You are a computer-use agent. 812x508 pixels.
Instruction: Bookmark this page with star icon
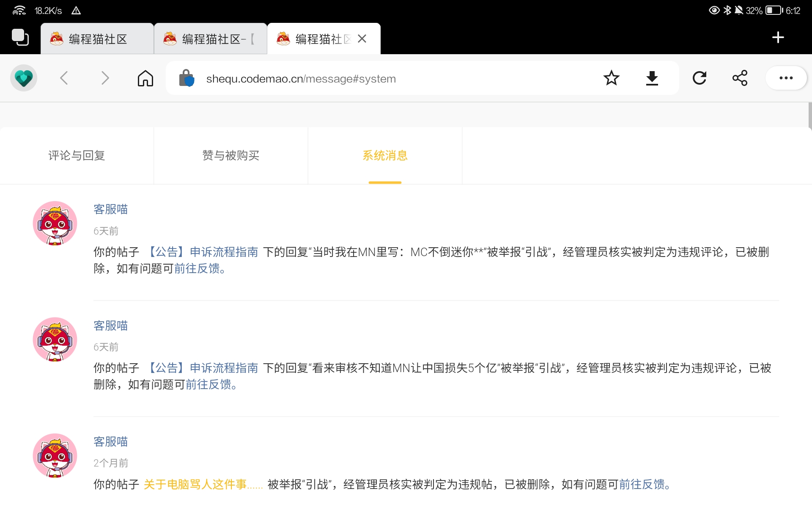[611, 78]
